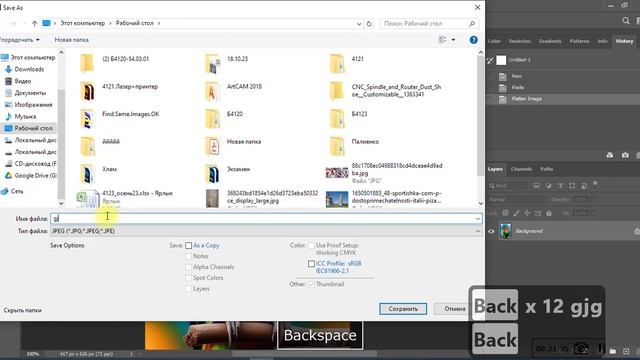The width and height of the screenshot is (640, 360).
Task: Toggle Alpha Channels checkbox
Action: (188, 267)
